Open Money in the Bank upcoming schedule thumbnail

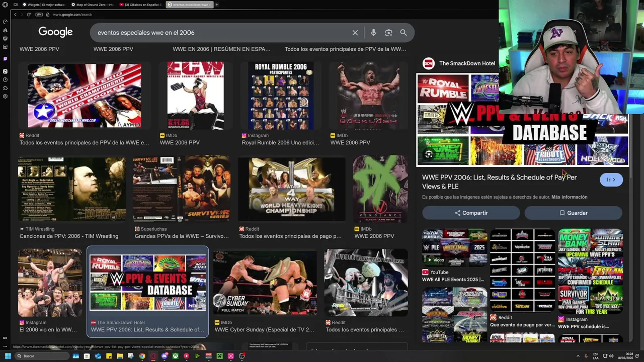(590, 271)
